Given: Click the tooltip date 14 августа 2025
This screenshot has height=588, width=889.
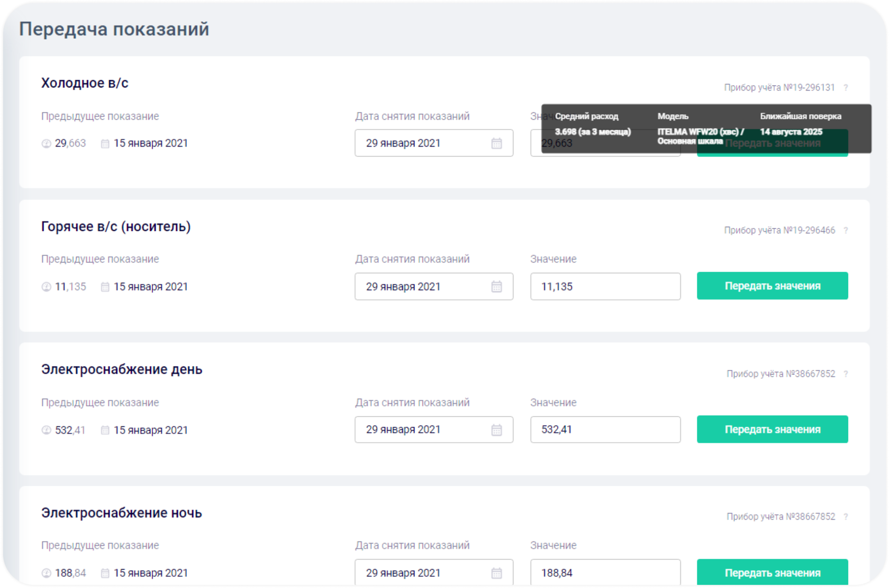Looking at the screenshot, I should point(792,132).
